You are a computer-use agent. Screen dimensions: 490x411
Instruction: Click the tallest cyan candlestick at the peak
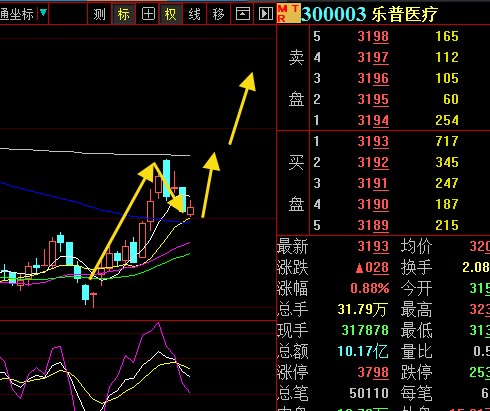(166, 180)
